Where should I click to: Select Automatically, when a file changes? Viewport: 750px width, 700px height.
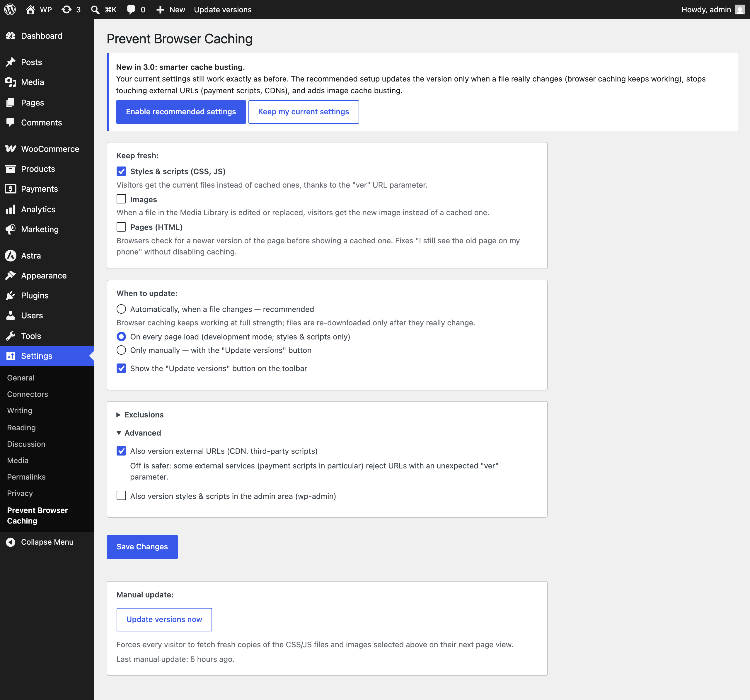click(x=121, y=309)
